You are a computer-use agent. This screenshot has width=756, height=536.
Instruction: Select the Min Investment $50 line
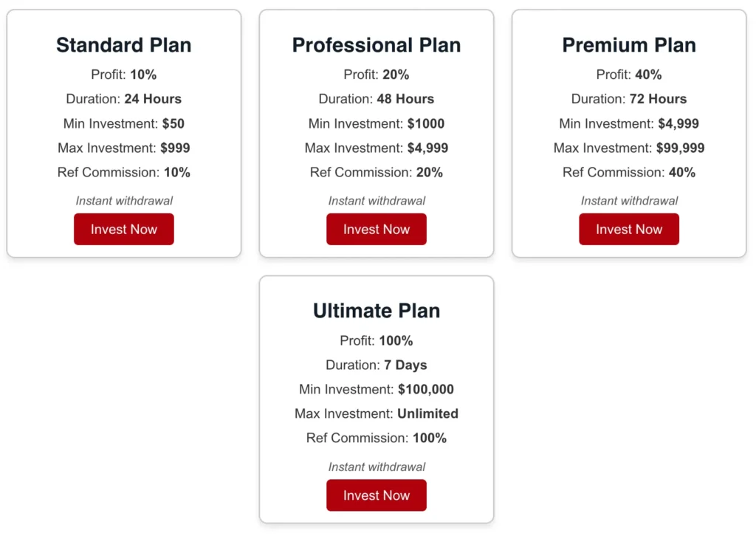[124, 123]
